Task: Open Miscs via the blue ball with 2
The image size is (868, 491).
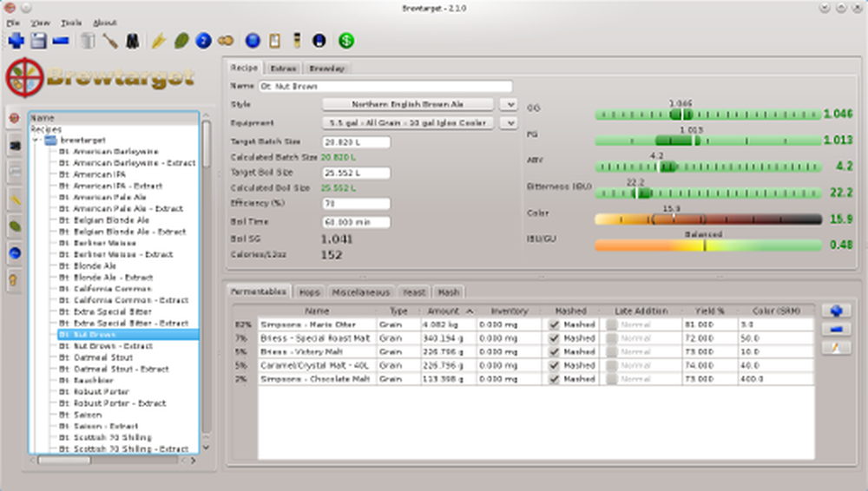Action: click(x=203, y=41)
